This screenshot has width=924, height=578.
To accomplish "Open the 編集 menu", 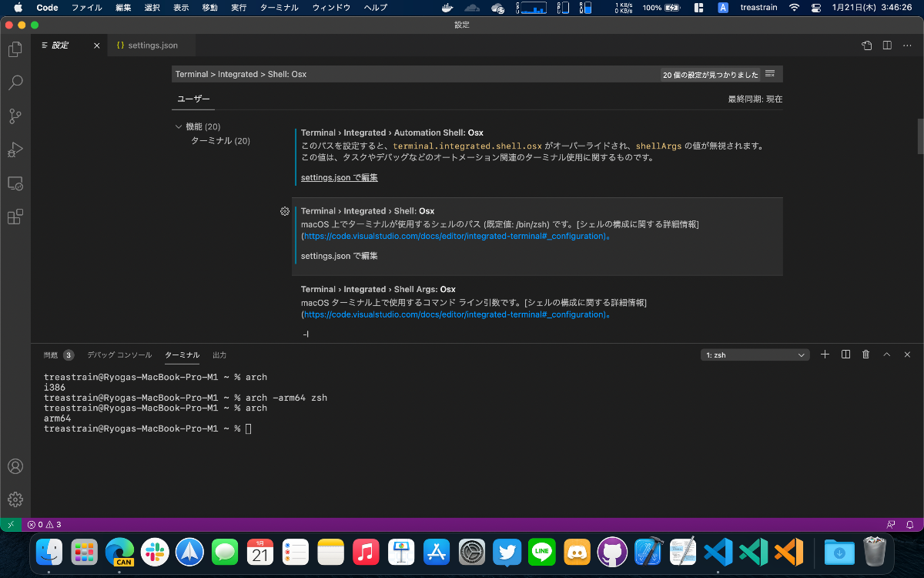I will click(x=123, y=8).
